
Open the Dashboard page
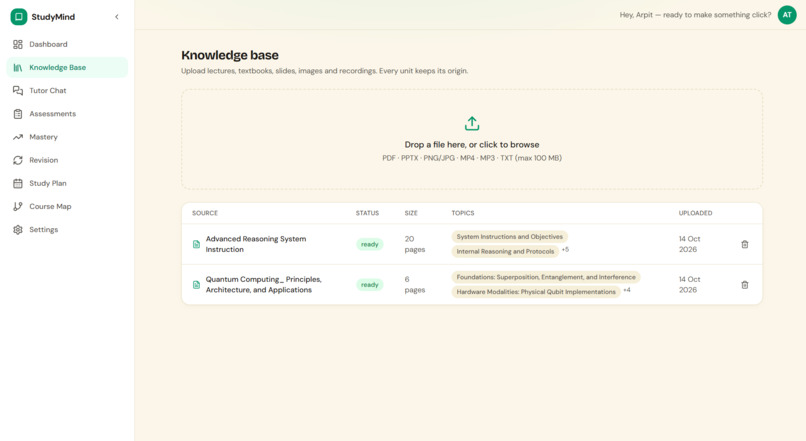(x=67, y=44)
